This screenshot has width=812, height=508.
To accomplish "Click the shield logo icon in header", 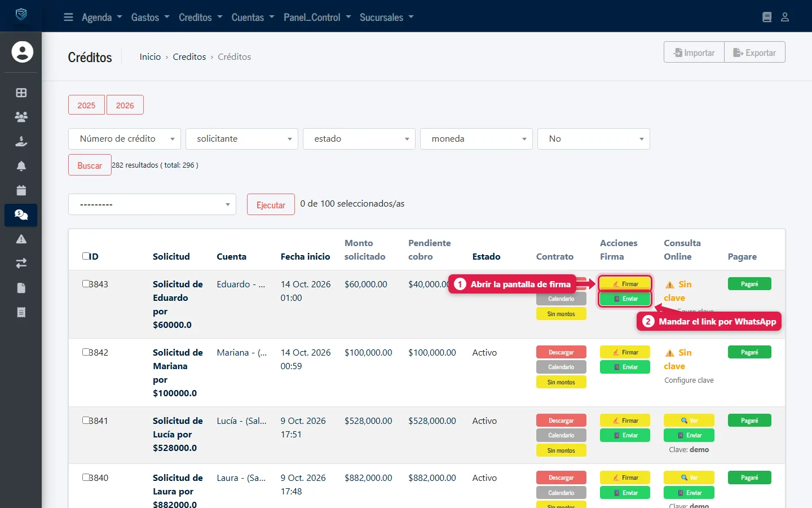I will 21,15.
